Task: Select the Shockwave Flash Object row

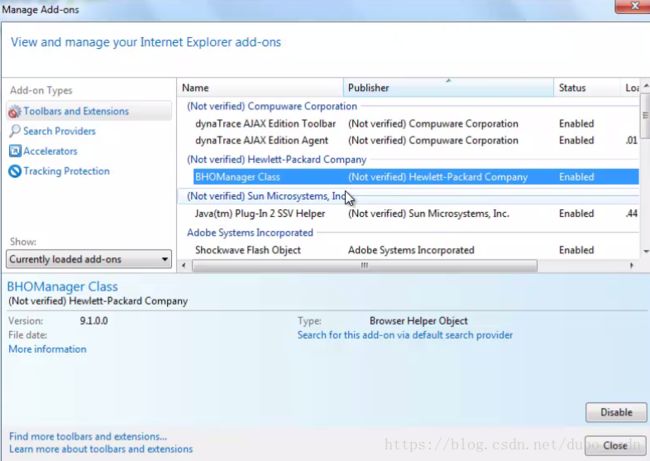Action: 416,250
